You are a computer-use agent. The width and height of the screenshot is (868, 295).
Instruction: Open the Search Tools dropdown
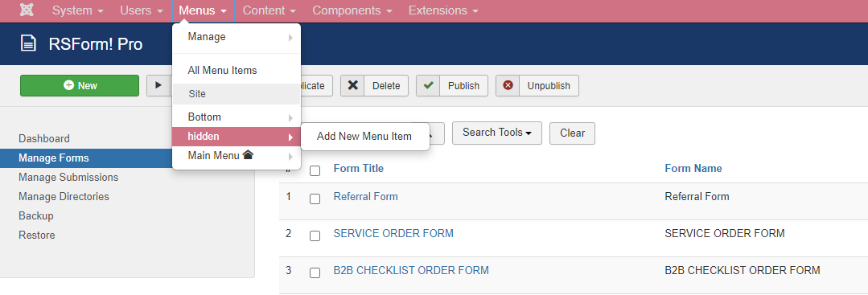click(x=497, y=133)
